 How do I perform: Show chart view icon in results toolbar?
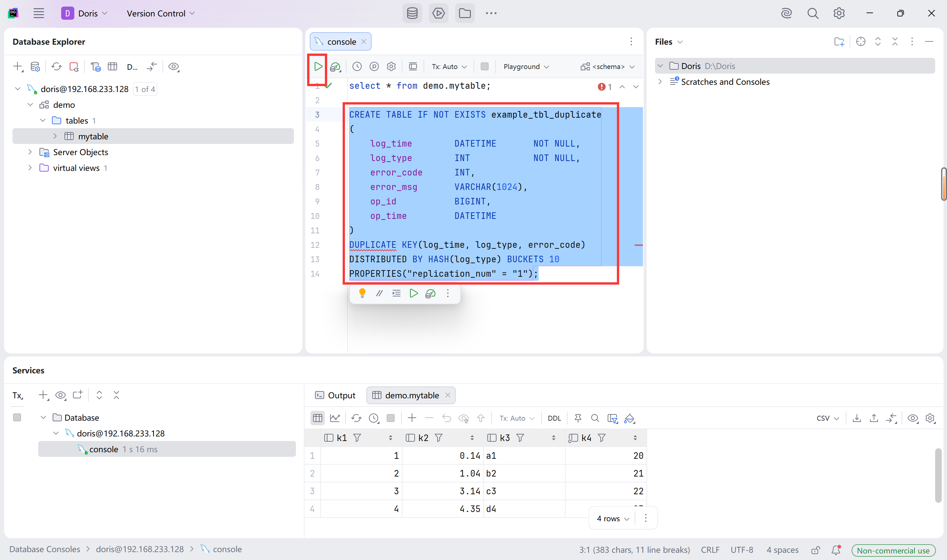click(335, 418)
